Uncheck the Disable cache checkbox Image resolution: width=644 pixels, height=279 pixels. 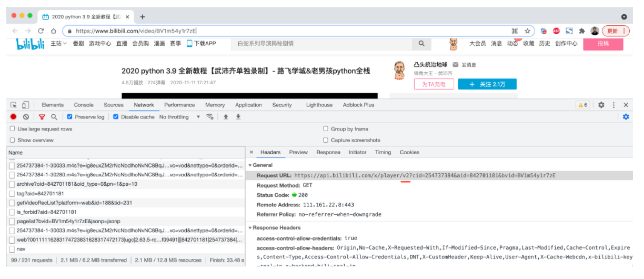(116, 117)
